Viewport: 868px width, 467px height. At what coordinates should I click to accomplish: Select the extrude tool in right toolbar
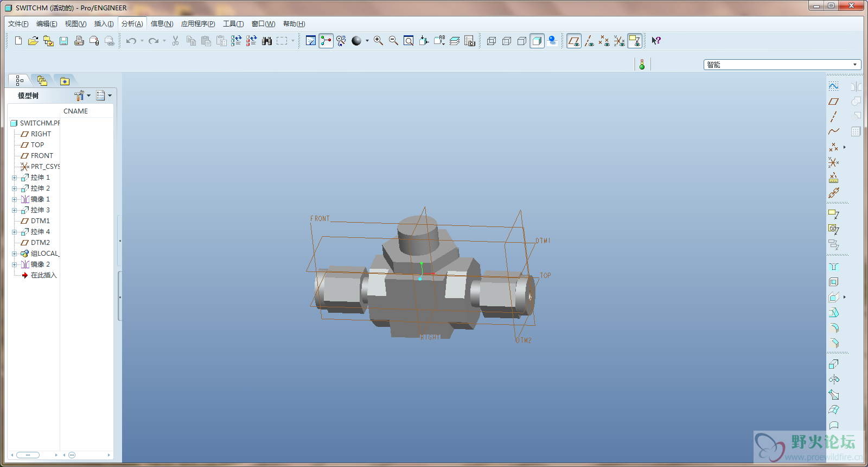click(834, 364)
